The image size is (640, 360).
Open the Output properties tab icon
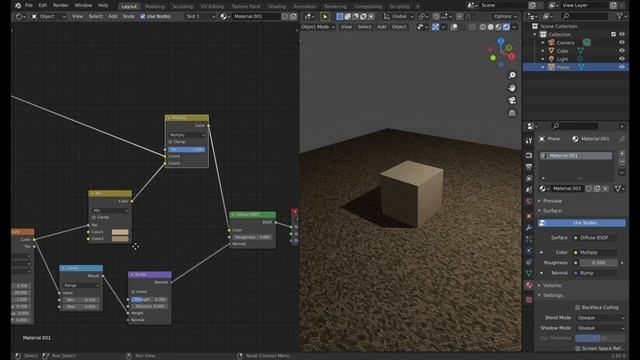click(x=529, y=167)
